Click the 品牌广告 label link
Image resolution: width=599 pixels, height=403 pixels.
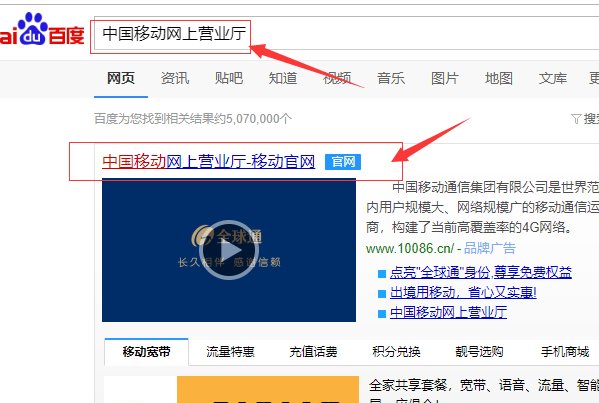click(x=490, y=249)
